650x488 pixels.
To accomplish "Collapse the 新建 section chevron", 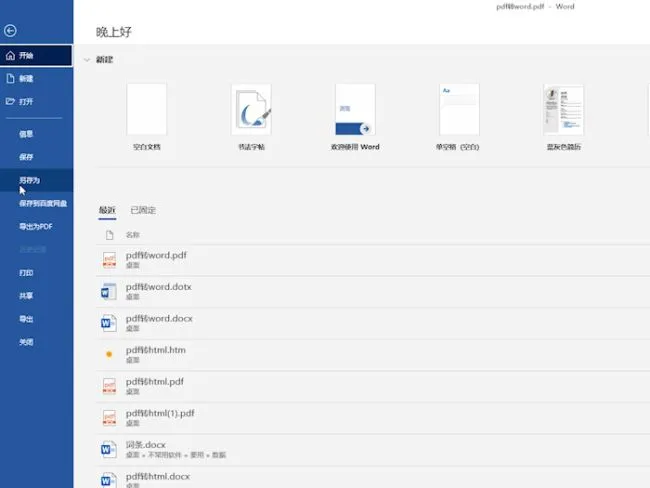I will click(87, 60).
